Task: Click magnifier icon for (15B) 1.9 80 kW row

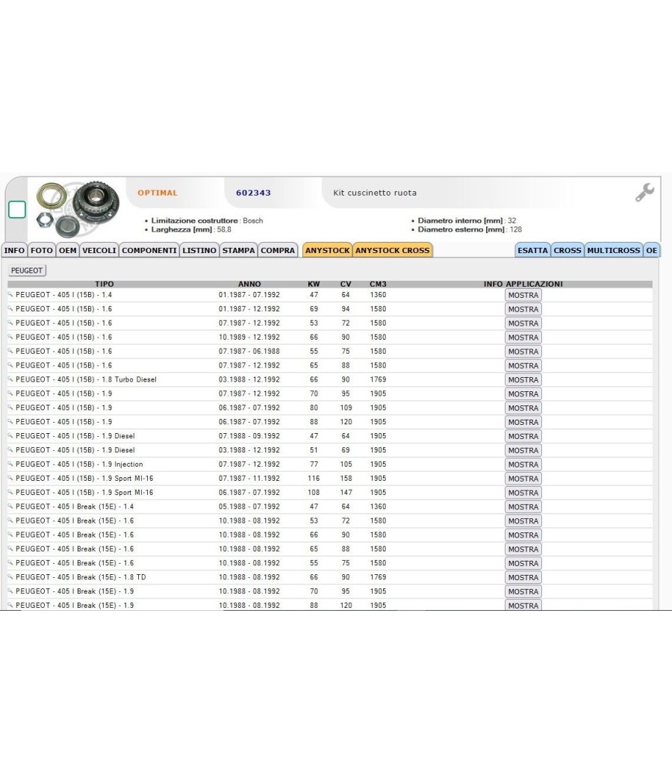Action: 10,407
